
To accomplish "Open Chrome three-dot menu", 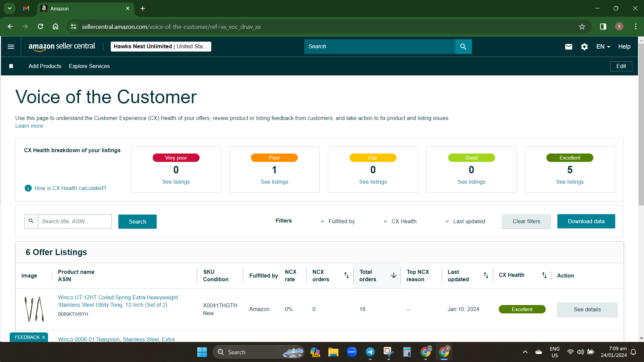I will [636, 26].
